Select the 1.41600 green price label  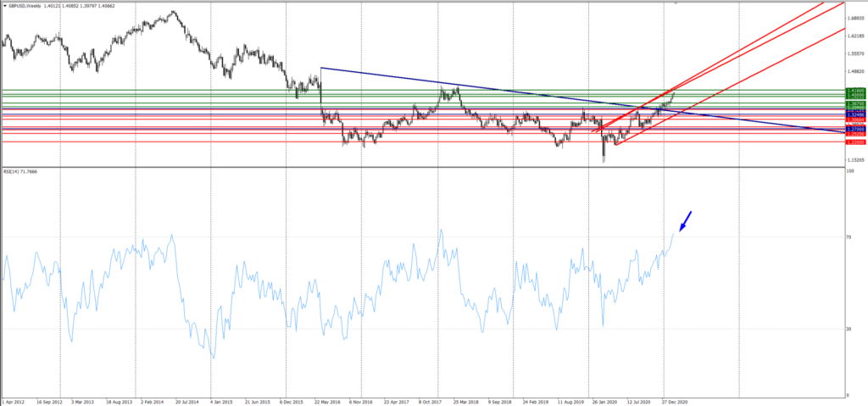click(x=856, y=90)
